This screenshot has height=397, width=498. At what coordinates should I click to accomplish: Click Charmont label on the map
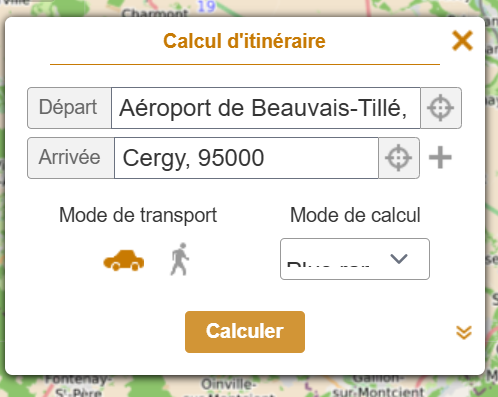[x=154, y=14]
